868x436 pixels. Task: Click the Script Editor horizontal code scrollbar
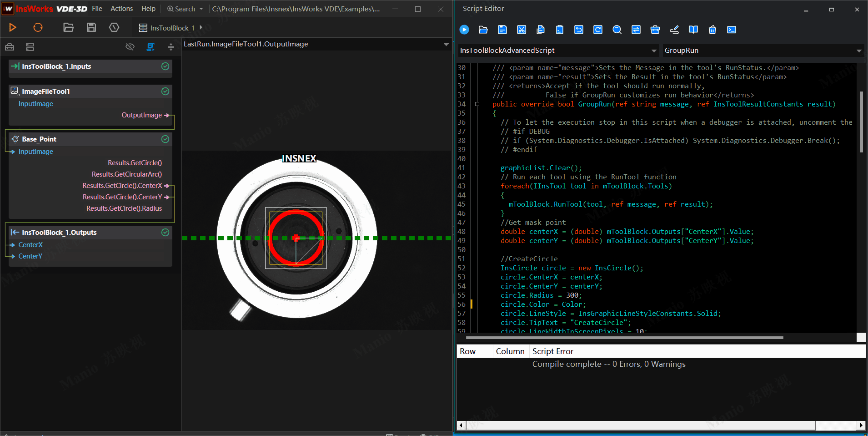tap(624, 338)
